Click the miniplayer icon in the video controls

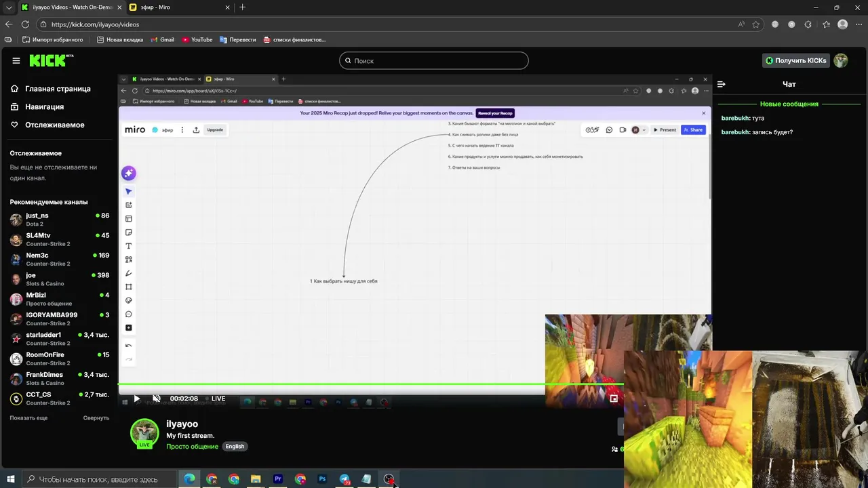614,399
